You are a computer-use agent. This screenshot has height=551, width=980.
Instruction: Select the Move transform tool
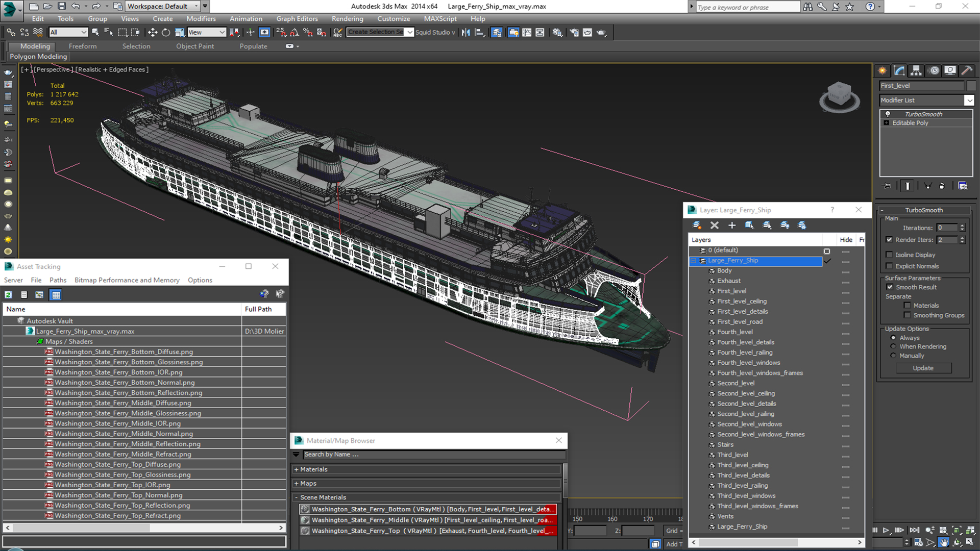pyautogui.click(x=153, y=32)
